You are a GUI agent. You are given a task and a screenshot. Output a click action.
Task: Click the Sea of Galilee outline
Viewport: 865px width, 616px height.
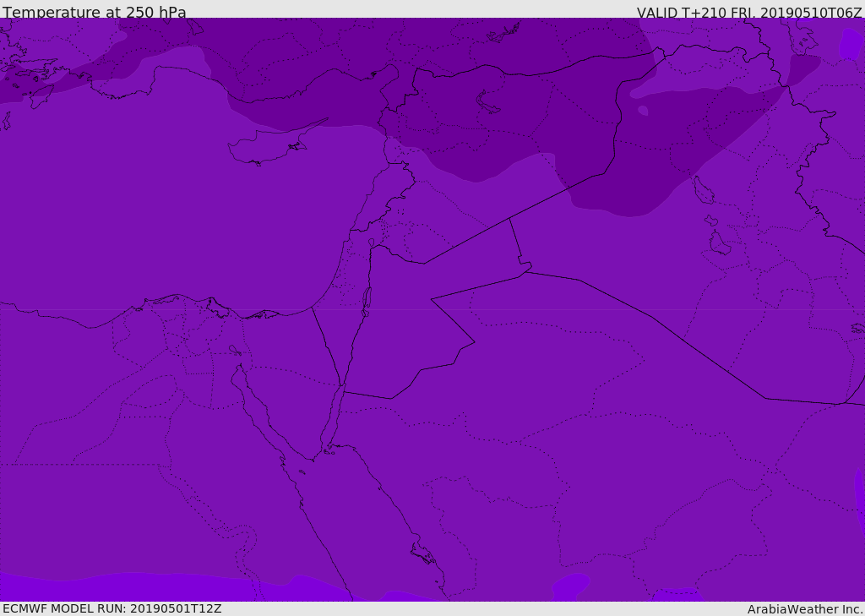[x=372, y=243]
